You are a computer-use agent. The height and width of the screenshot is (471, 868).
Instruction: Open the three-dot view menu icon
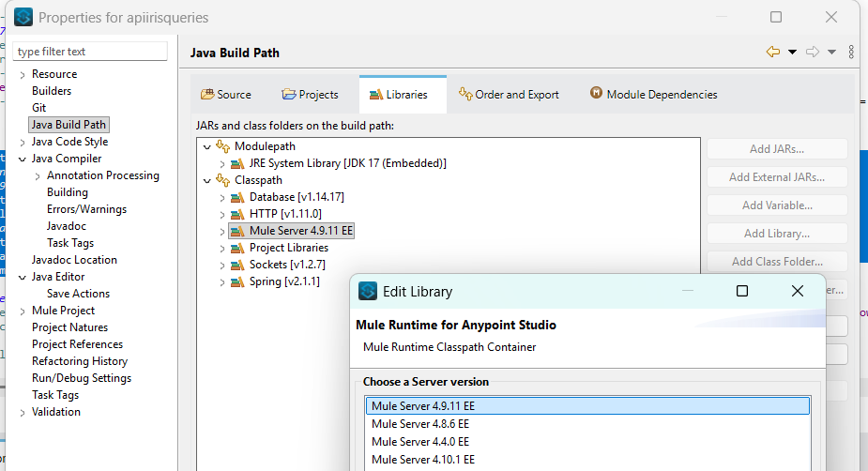pyautogui.click(x=851, y=53)
